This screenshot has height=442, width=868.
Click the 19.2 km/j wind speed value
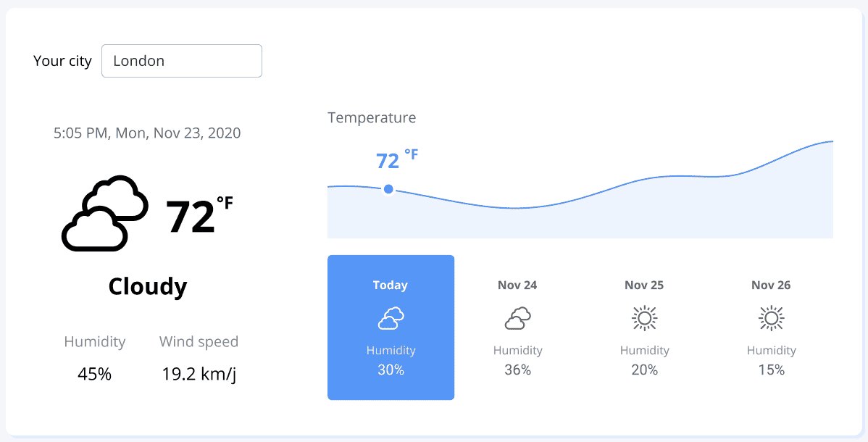point(199,375)
